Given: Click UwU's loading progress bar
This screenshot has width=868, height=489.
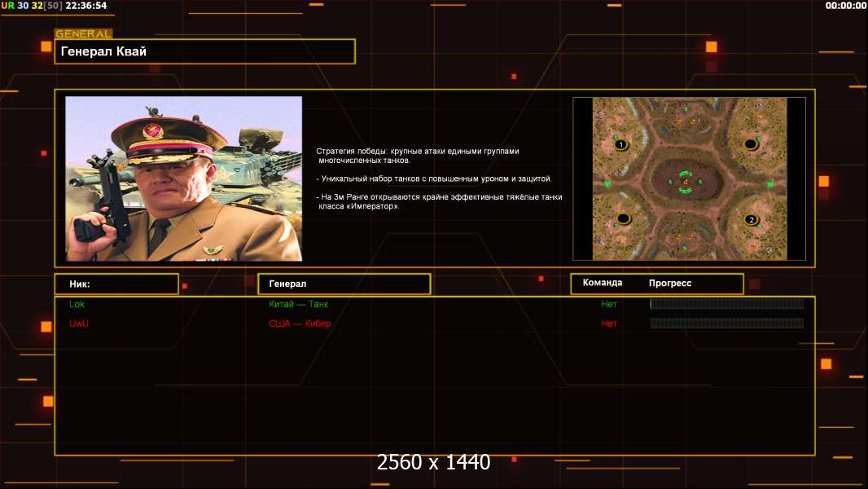Looking at the screenshot, I should pyautogui.click(x=726, y=324).
